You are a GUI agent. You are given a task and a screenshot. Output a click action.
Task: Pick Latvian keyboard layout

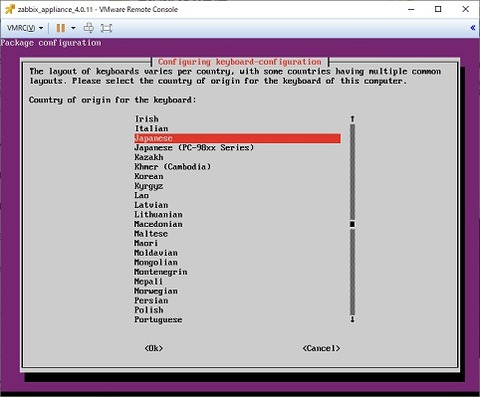coord(151,205)
